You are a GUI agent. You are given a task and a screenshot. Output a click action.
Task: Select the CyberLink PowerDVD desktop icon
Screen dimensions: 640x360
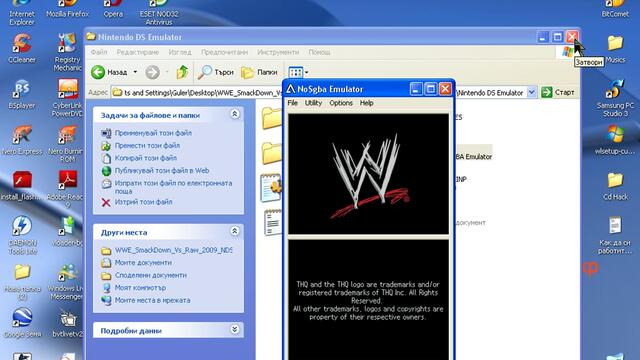pos(67,98)
